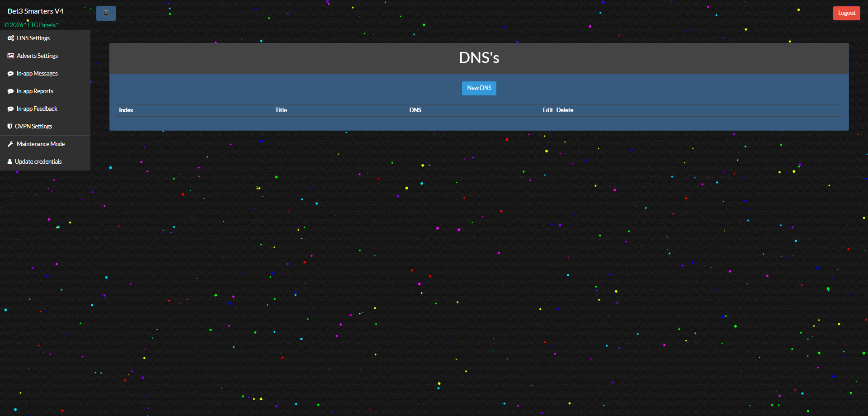Viewport: 868px width, 416px height.
Task: Click the gears icon beside DNS Settings
Action: pyautogui.click(x=11, y=38)
